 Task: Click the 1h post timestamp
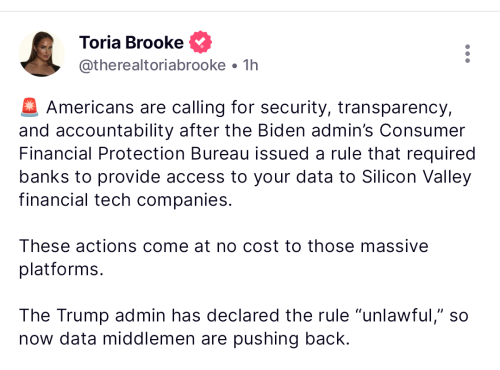tap(250, 65)
